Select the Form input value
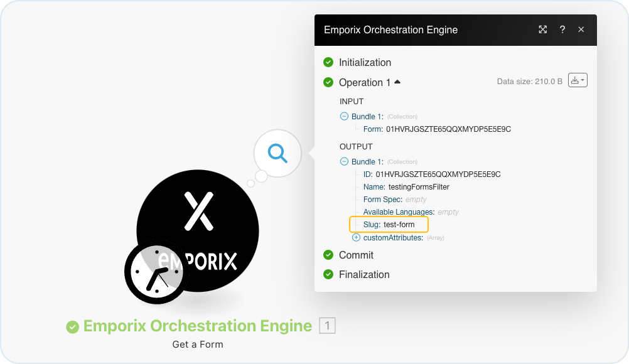The width and height of the screenshot is (629, 364). [448, 129]
